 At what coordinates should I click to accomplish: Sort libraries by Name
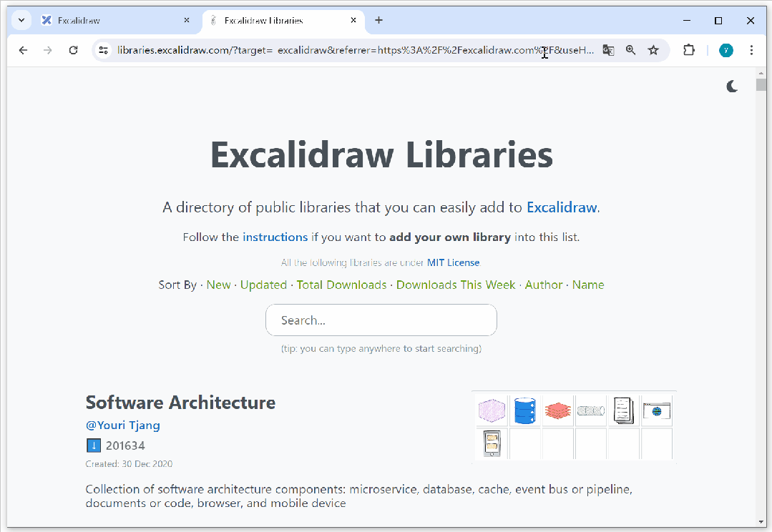click(x=588, y=285)
